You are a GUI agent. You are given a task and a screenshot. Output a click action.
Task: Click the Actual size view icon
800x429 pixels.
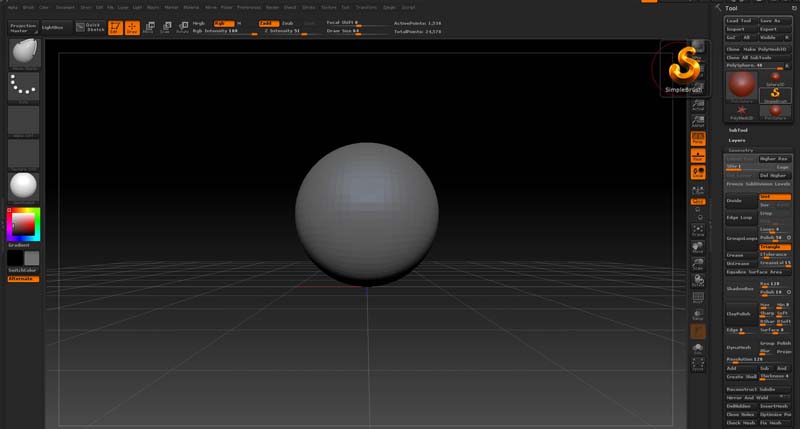pyautogui.click(x=698, y=106)
